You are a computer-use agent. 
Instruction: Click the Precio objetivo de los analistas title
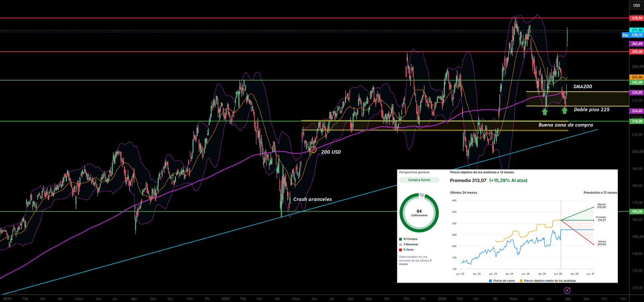click(482, 172)
